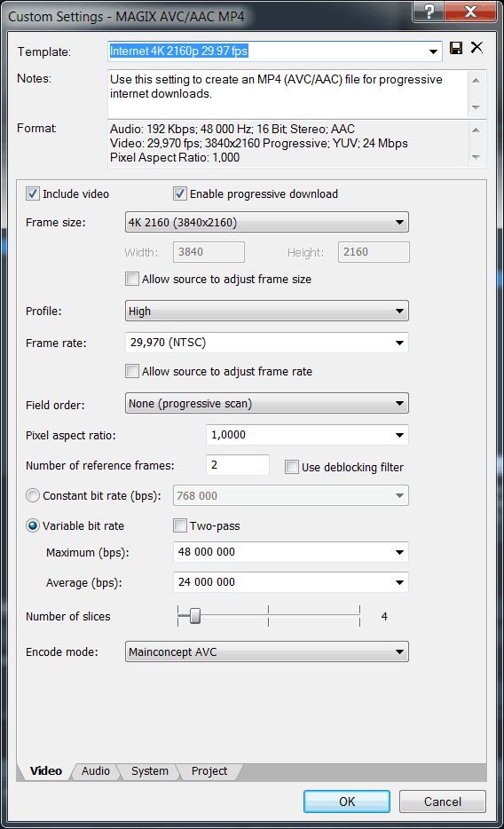
Task: Click the Format text 'Pixel Aspect Ratio: 1,000'
Action: click(174, 158)
